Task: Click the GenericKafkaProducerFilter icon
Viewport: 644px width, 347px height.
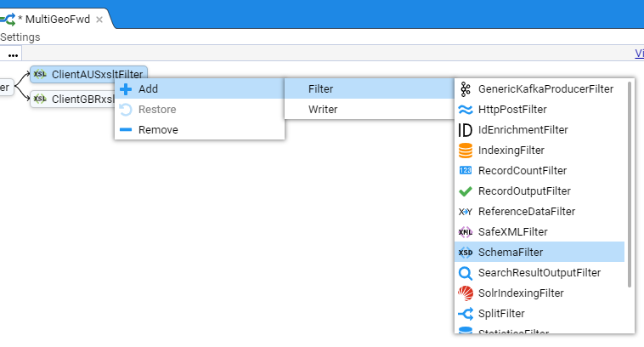Action: tap(465, 89)
